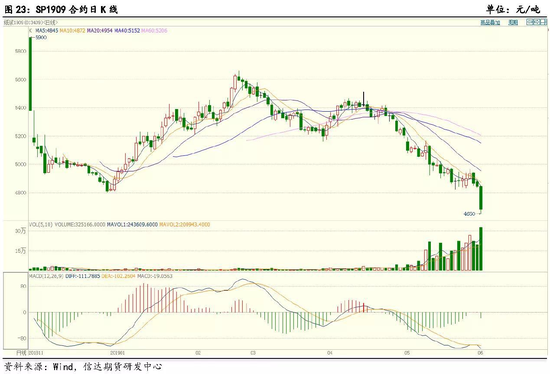This screenshot has width=550, height=374.
Task: Click the MA5:4845 moving average label
Action: tap(47, 31)
